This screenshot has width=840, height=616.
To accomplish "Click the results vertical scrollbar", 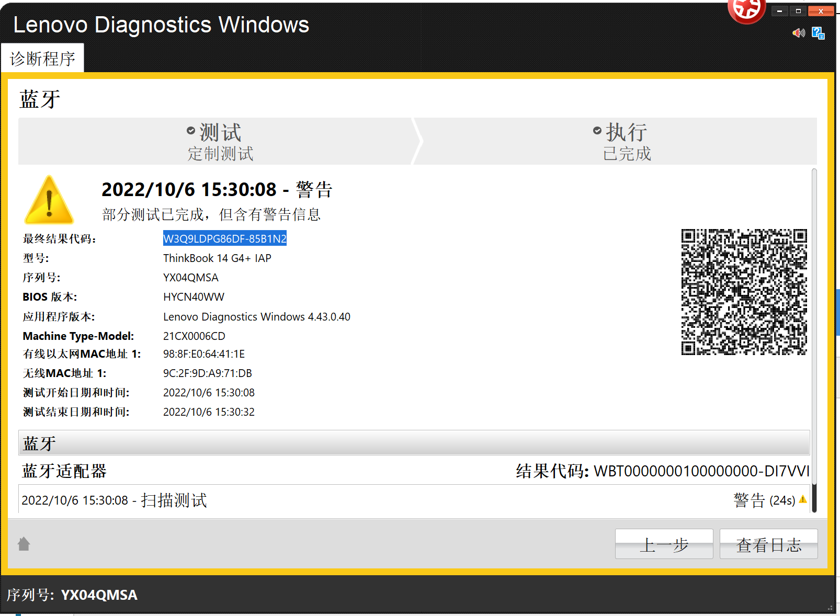I will click(x=814, y=340).
